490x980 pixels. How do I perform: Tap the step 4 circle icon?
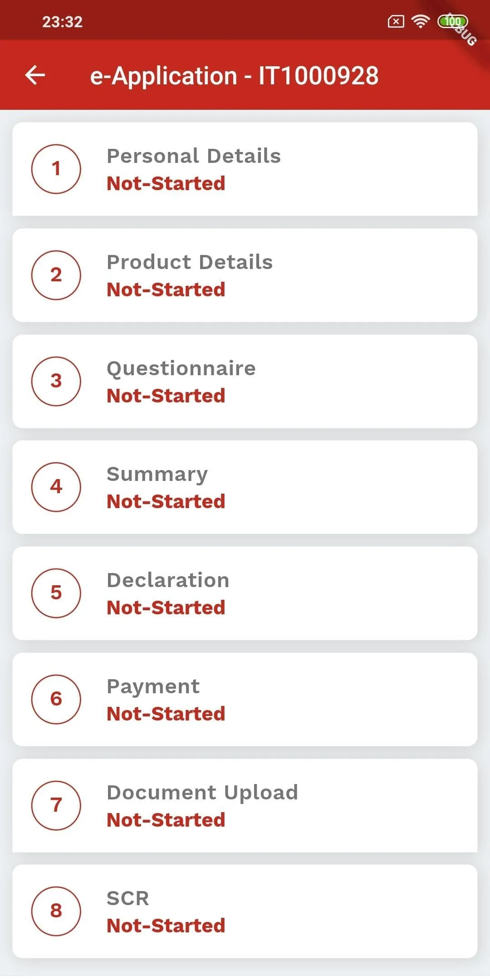coord(56,487)
